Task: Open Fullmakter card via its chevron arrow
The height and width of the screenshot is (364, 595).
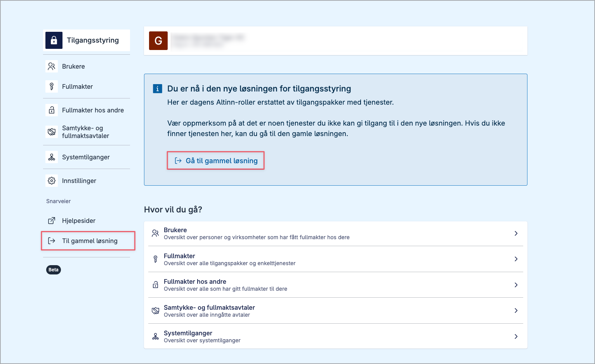Action: click(516, 259)
